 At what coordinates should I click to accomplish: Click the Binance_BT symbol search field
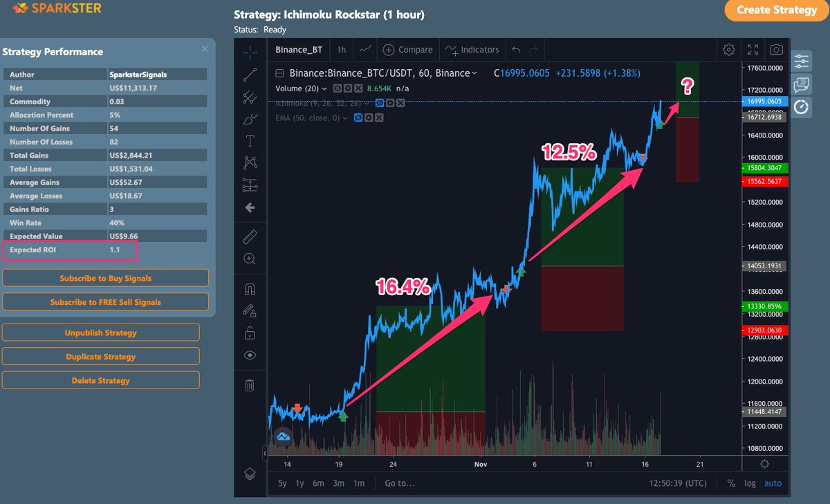tap(299, 50)
